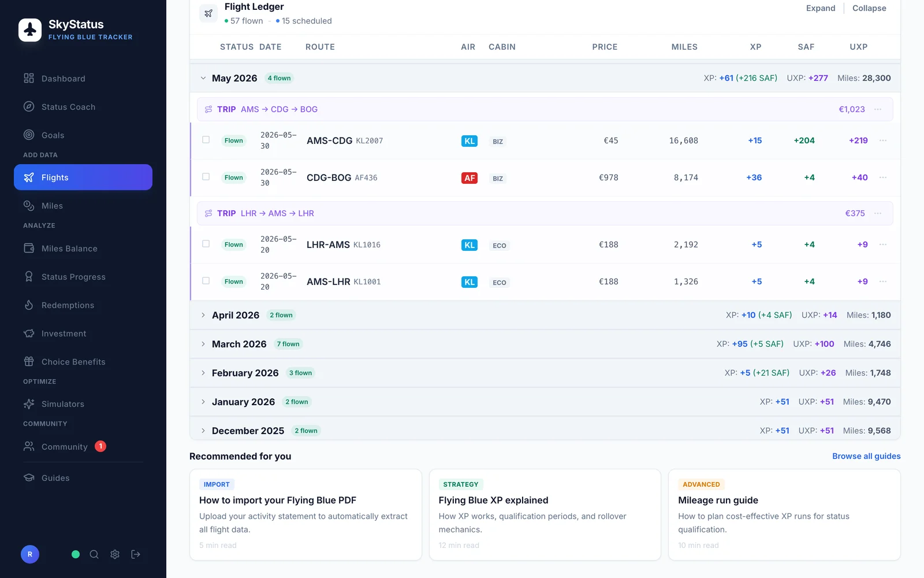The width and height of the screenshot is (924, 578).
Task: Open settings gear icon
Action: [115, 554]
